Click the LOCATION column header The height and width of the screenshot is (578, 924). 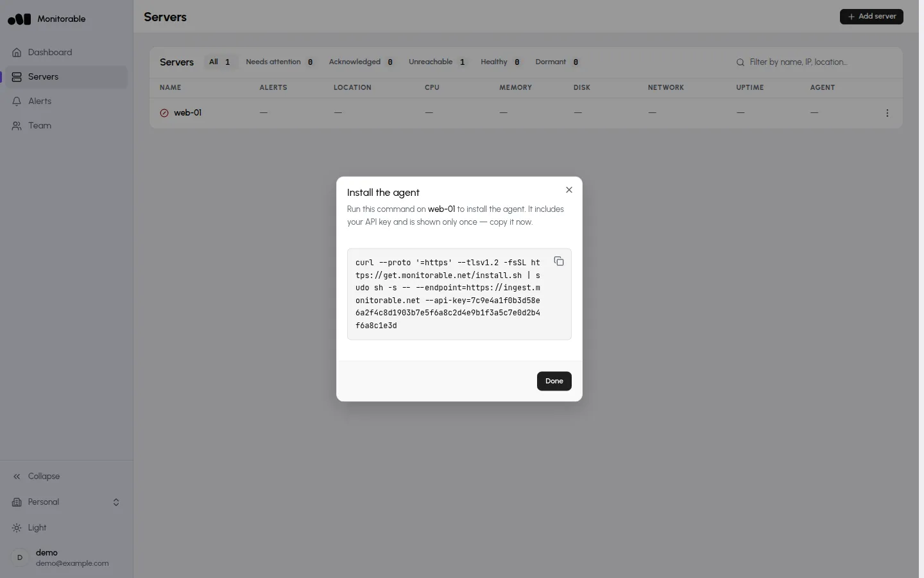point(352,87)
